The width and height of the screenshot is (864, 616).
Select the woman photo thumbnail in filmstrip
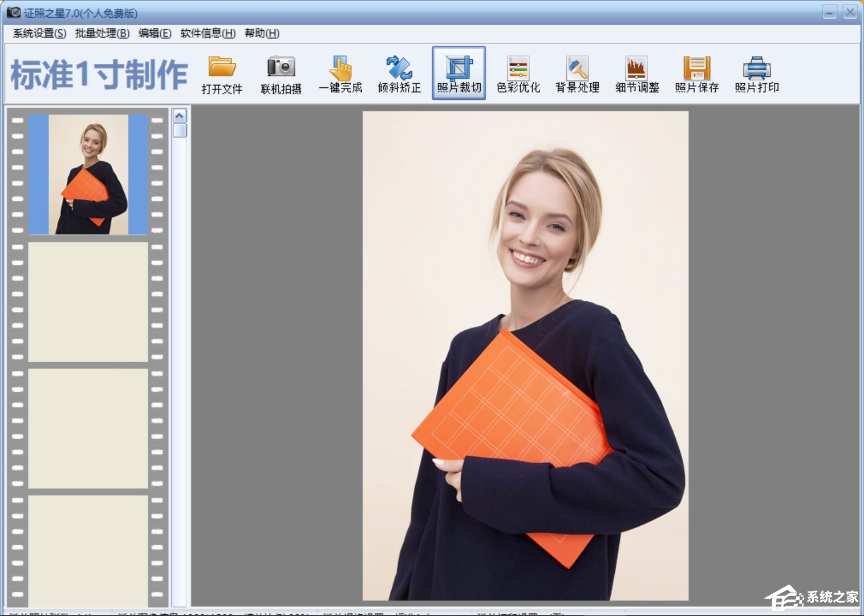(x=88, y=175)
